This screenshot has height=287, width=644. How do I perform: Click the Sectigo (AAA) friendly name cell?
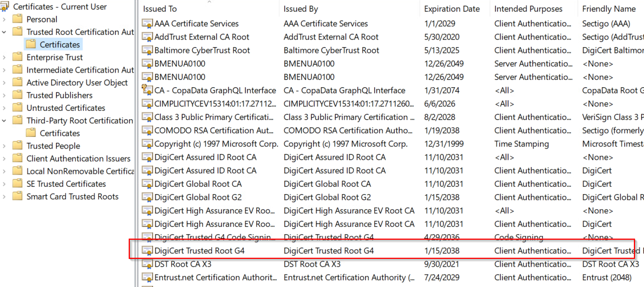coord(607,24)
